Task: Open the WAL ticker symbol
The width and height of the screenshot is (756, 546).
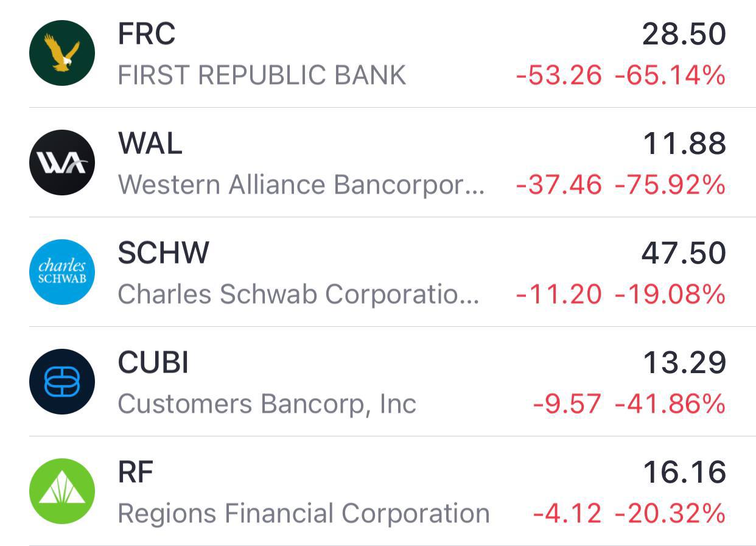Action: click(x=150, y=143)
